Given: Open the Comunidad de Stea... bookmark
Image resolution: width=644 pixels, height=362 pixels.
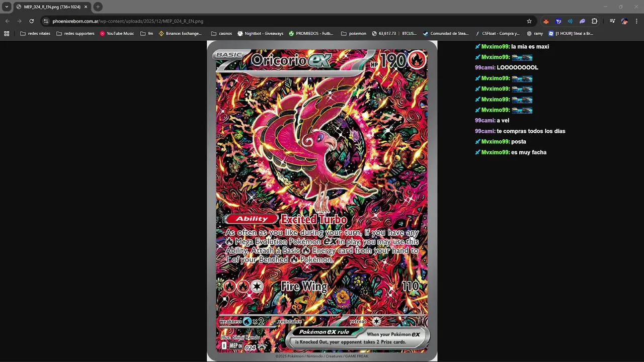Looking at the screenshot, I should click(445, 34).
